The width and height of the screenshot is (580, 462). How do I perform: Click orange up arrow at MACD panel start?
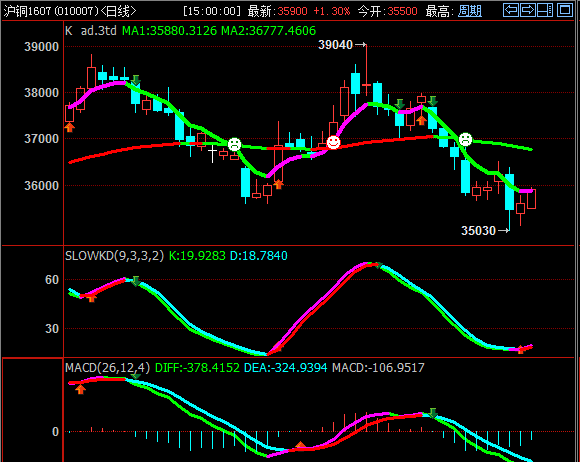80,389
